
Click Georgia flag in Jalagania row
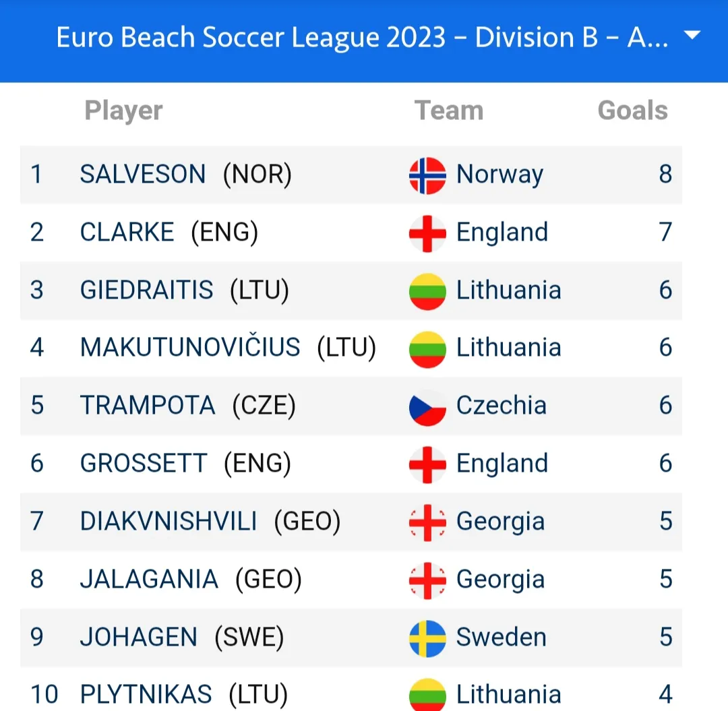coord(427,580)
